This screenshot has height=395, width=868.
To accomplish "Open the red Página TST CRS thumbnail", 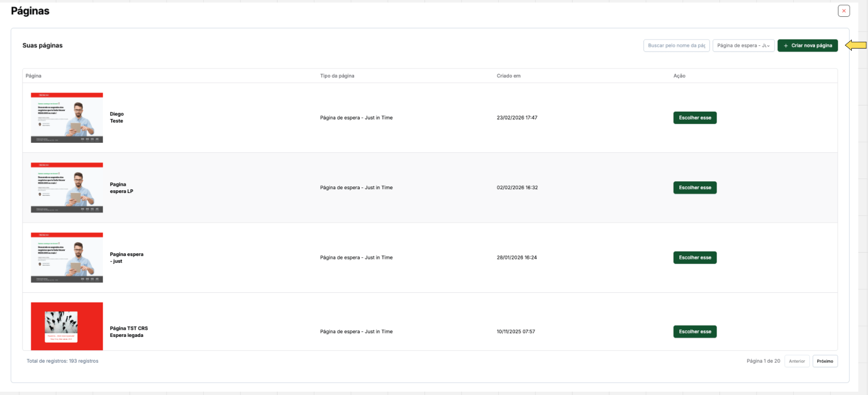I will click(67, 326).
